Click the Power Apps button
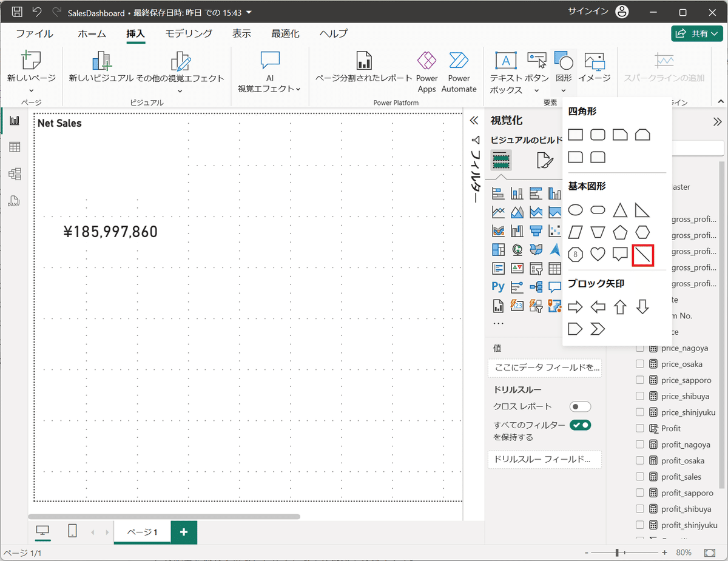 pyautogui.click(x=427, y=73)
